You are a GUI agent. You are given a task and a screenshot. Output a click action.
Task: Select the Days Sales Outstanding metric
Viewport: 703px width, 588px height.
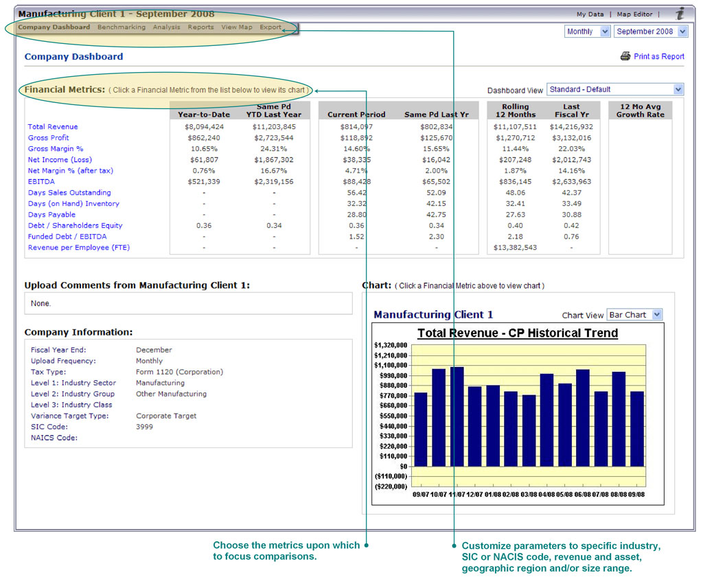69,193
